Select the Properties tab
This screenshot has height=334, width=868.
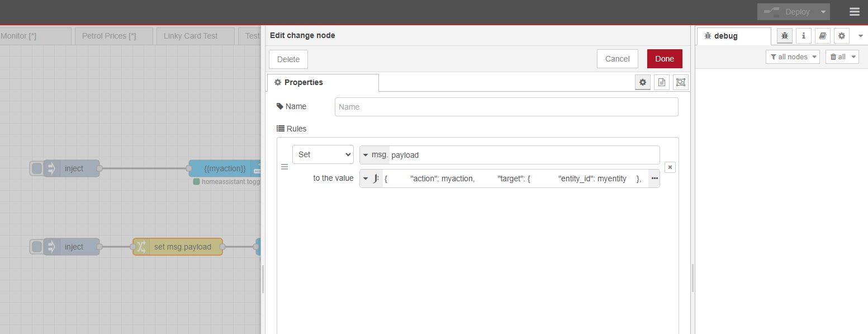pyautogui.click(x=323, y=82)
